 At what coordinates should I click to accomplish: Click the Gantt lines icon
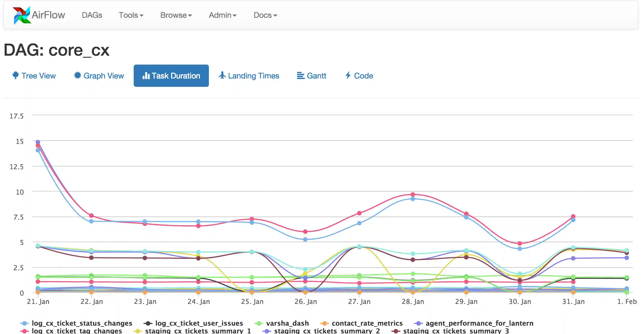[301, 76]
